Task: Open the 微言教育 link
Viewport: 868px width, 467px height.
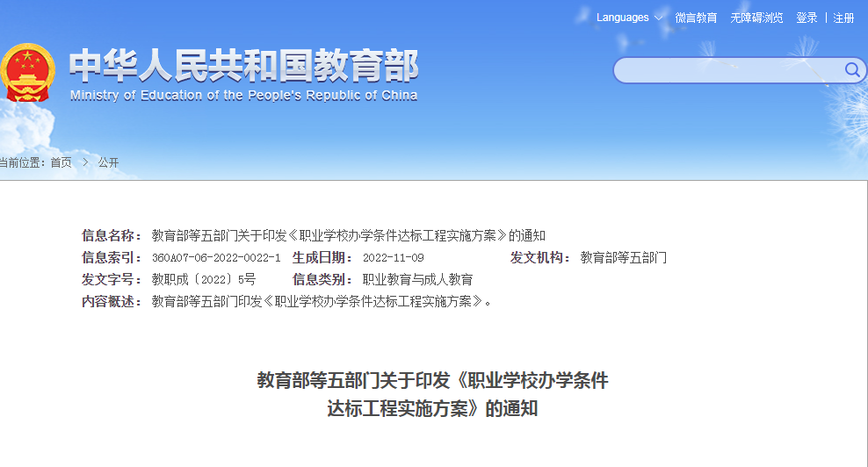Action: click(696, 18)
